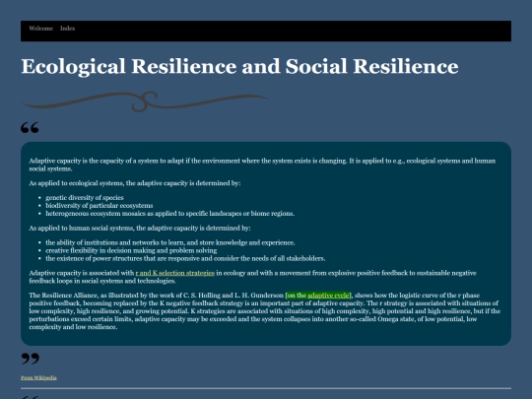Click the paragraph starting 'The Resilience Alliance'
This screenshot has height=399, width=532.
click(265, 311)
